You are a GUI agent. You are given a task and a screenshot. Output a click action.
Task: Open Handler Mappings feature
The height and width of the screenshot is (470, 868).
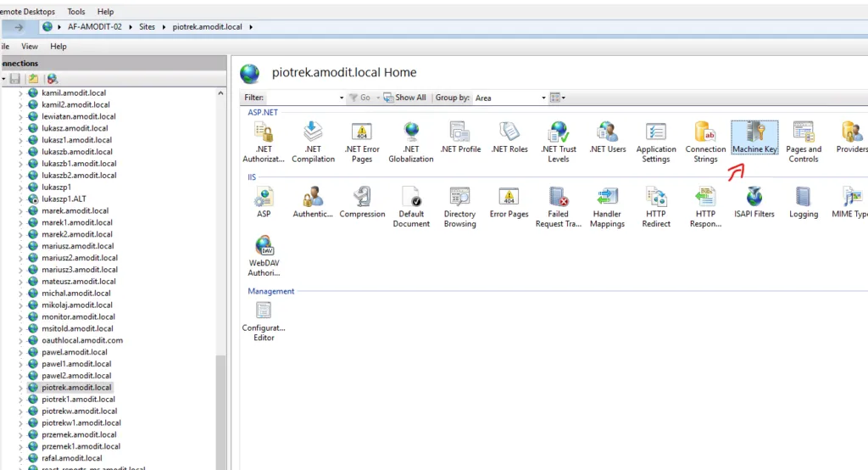pyautogui.click(x=607, y=207)
